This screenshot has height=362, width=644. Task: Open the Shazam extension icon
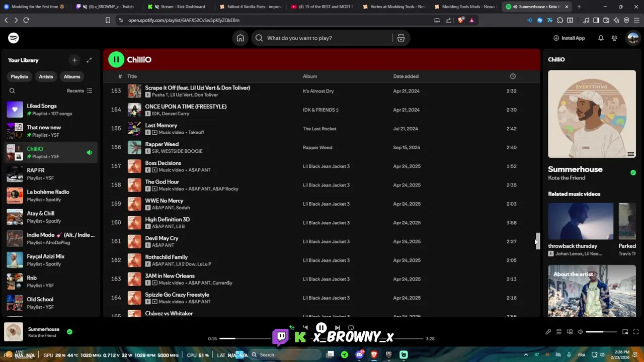tap(540, 20)
